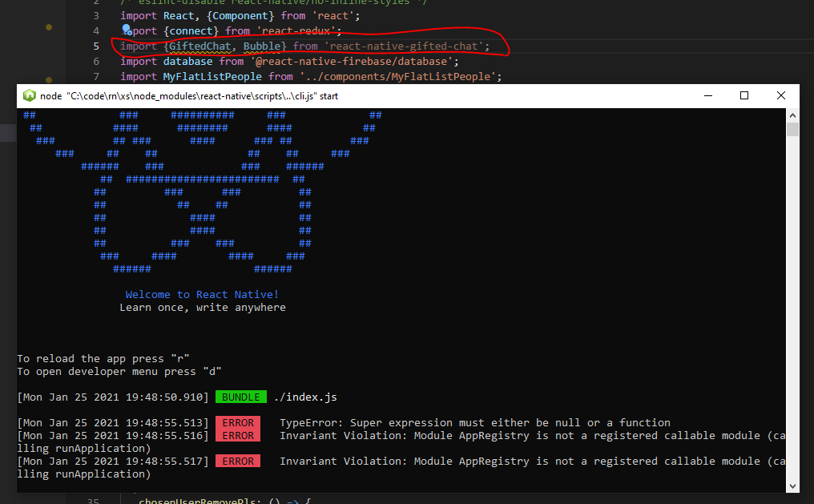Click the first red ERROR badge

[238, 422]
